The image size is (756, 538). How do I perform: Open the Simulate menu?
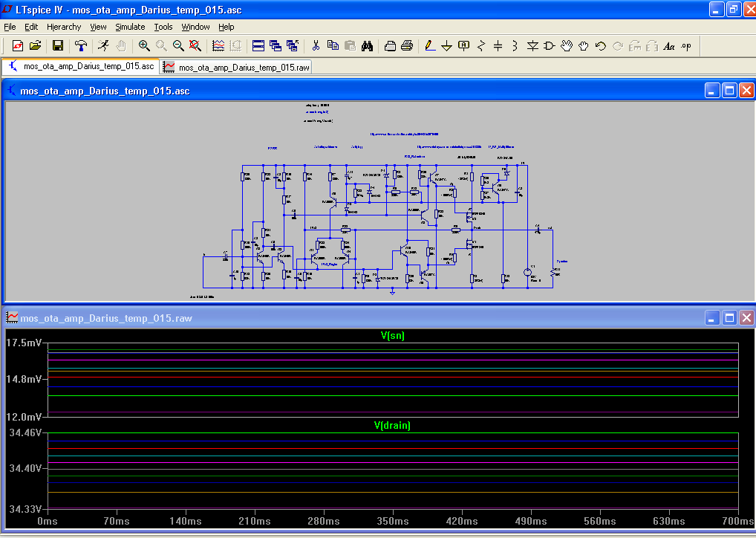130,27
